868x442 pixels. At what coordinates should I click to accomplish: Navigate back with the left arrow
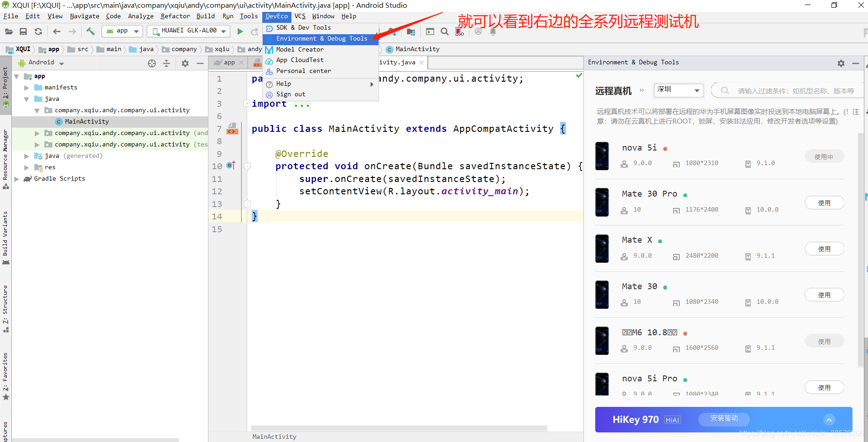coord(57,31)
